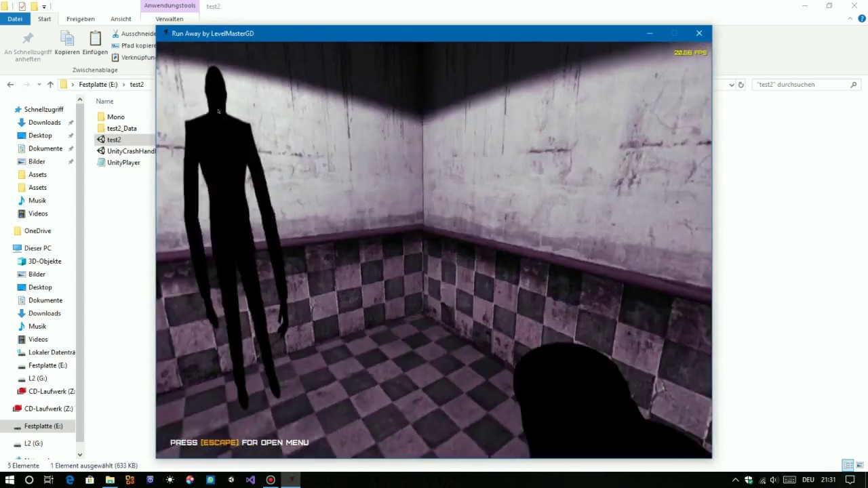Open the Datei menu tab

click(15, 19)
